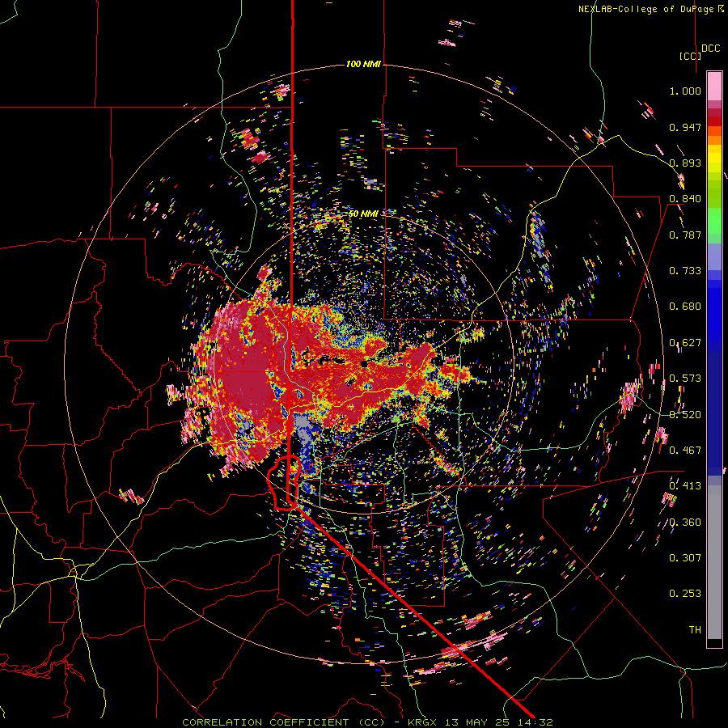The width and height of the screenshot is (728, 728).
Task: Click the black radar site dot at center
Action: click(365, 364)
